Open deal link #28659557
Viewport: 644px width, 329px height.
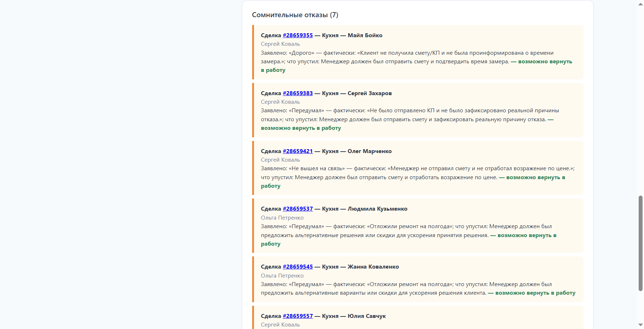click(x=298, y=316)
